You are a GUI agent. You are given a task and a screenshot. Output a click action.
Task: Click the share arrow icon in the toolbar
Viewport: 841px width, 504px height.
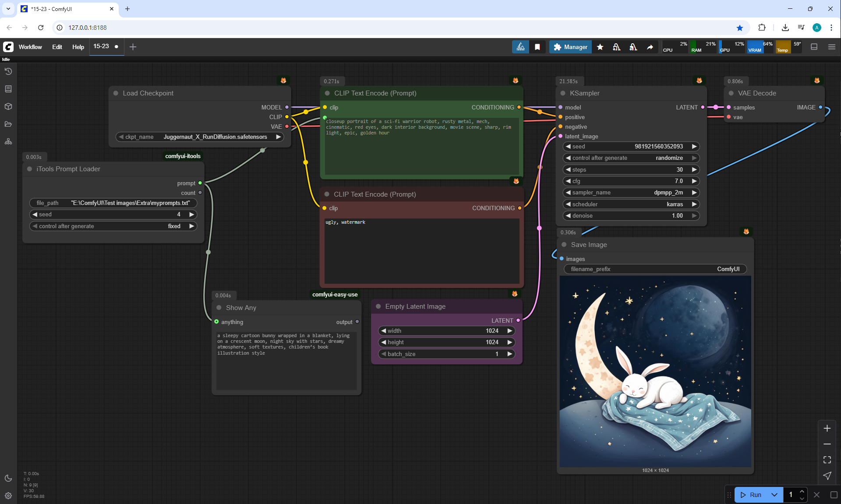(x=650, y=47)
